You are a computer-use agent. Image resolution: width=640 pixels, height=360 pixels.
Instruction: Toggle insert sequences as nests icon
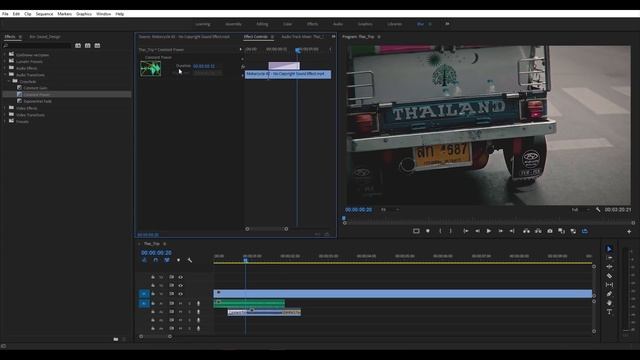coord(144,260)
